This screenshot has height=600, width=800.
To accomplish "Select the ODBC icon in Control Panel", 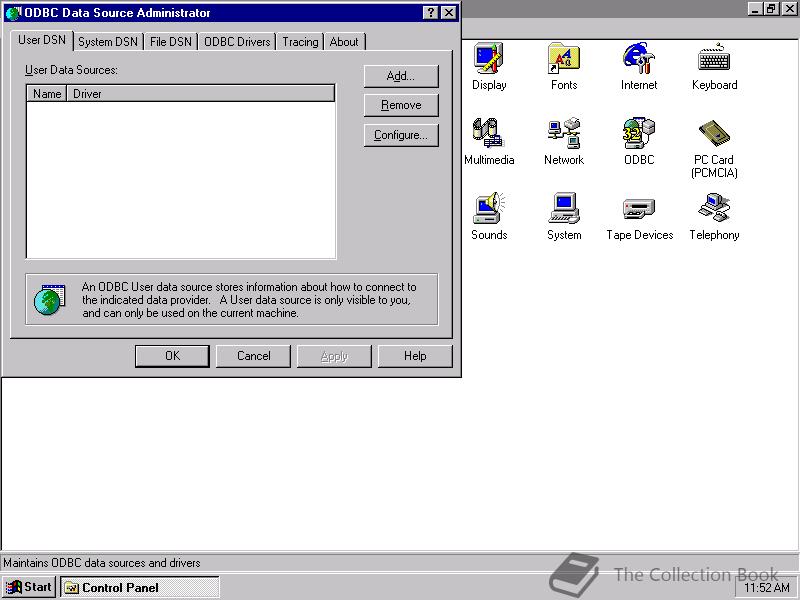I will click(x=639, y=141).
